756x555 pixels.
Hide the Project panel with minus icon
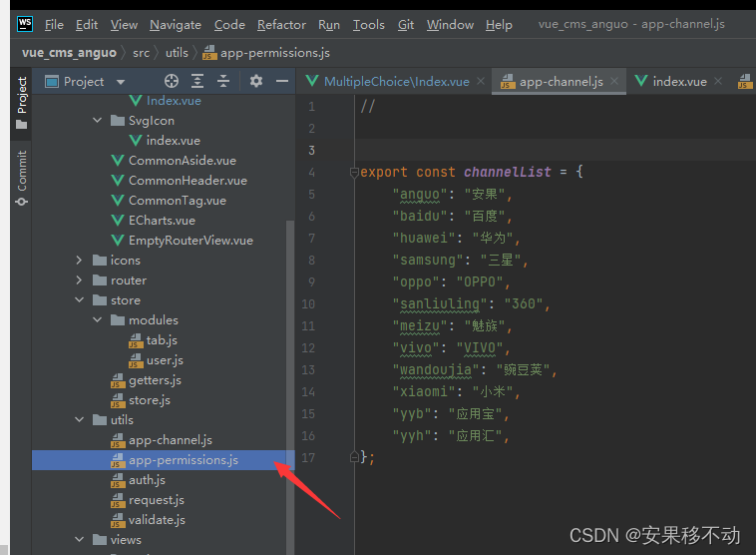(281, 81)
